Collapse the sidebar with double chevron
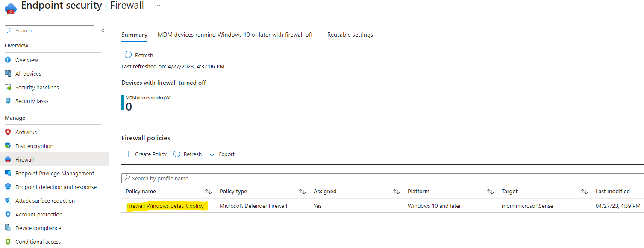Viewport: 644px width, 248px height. (103, 30)
